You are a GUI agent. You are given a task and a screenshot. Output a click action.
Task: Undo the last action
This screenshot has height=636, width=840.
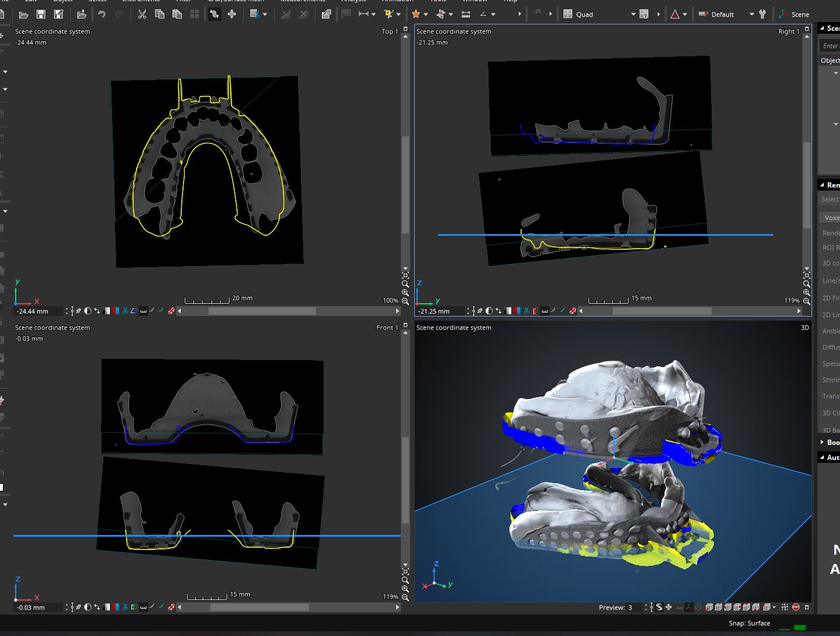[102, 15]
